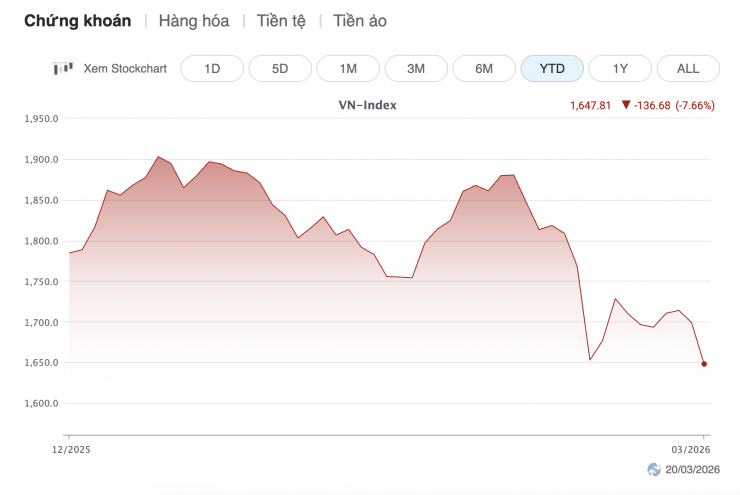This screenshot has height=495, width=740.
Task: Open the Xem Stockchart link
Action: (125, 68)
